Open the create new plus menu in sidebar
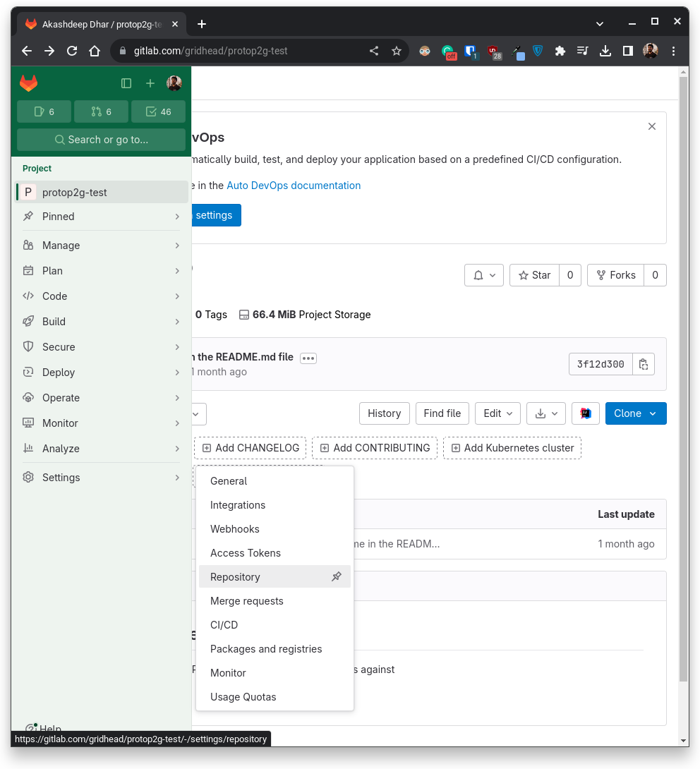This screenshot has height=769, width=700. pos(150,83)
